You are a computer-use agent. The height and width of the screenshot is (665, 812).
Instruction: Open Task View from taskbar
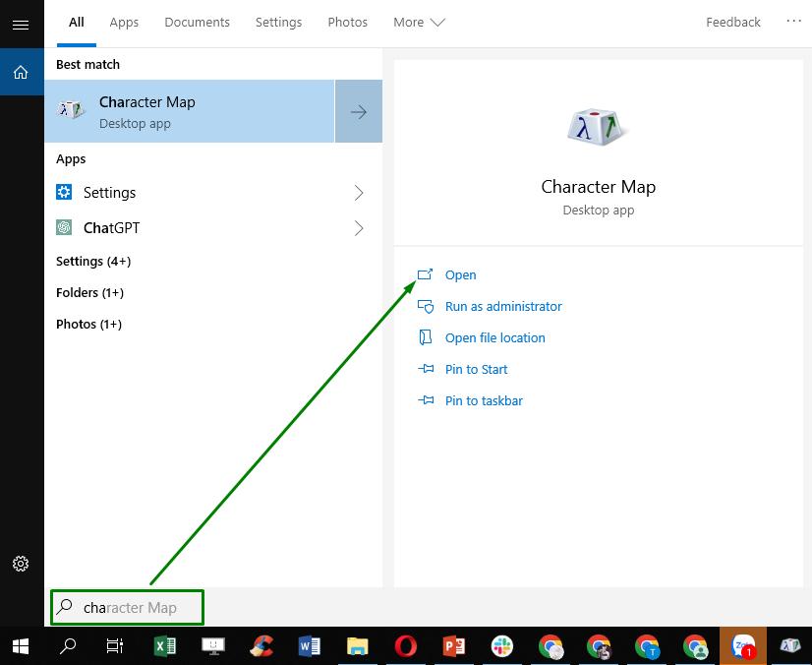point(114,646)
